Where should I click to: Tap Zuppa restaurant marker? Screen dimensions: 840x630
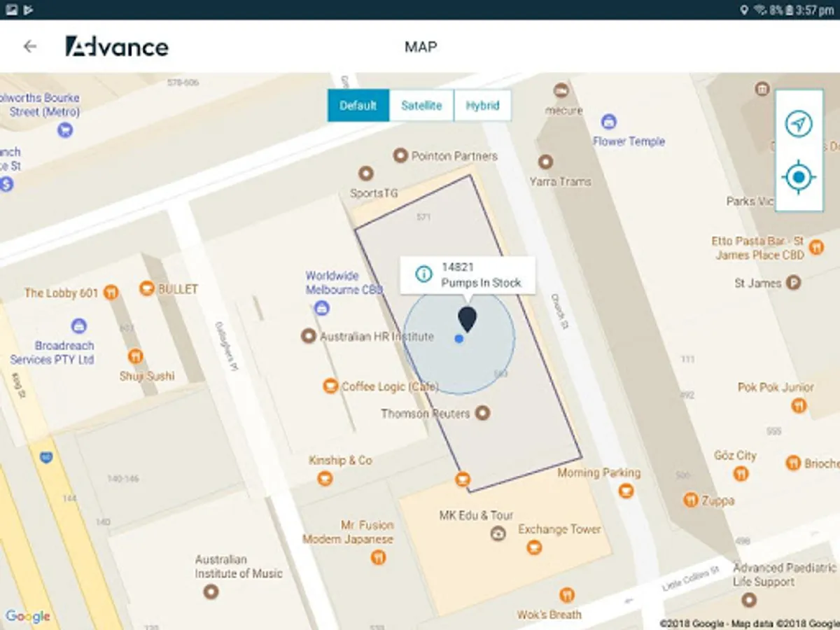point(691,500)
